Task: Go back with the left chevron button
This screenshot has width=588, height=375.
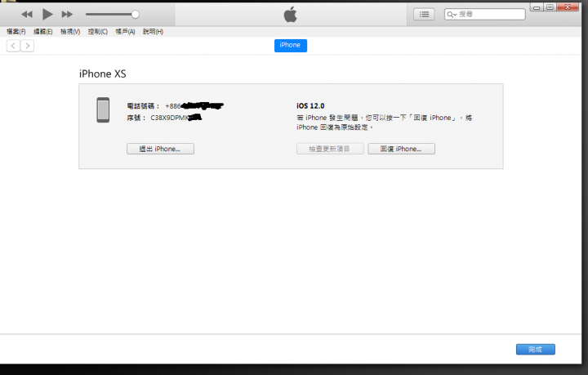Action: (13, 46)
